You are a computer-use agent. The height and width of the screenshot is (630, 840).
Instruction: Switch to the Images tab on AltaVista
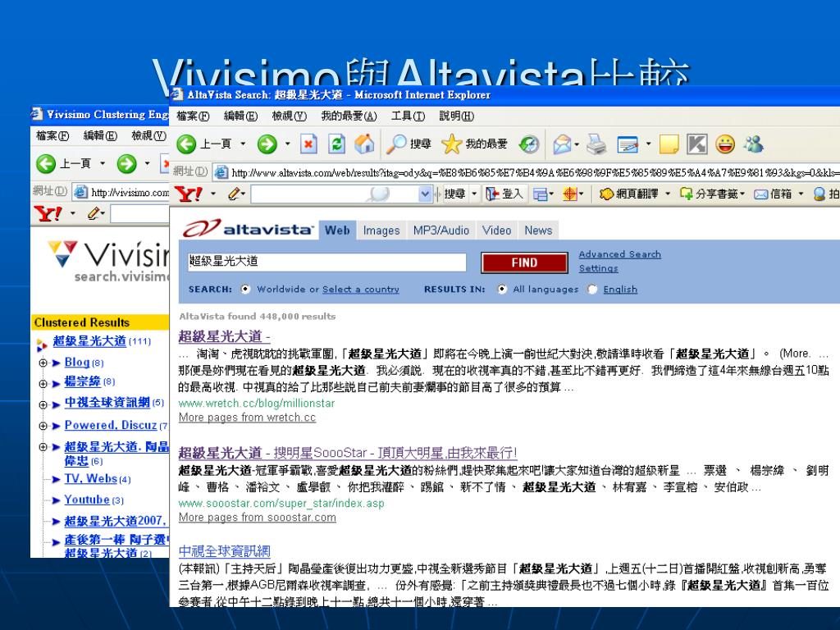click(381, 231)
